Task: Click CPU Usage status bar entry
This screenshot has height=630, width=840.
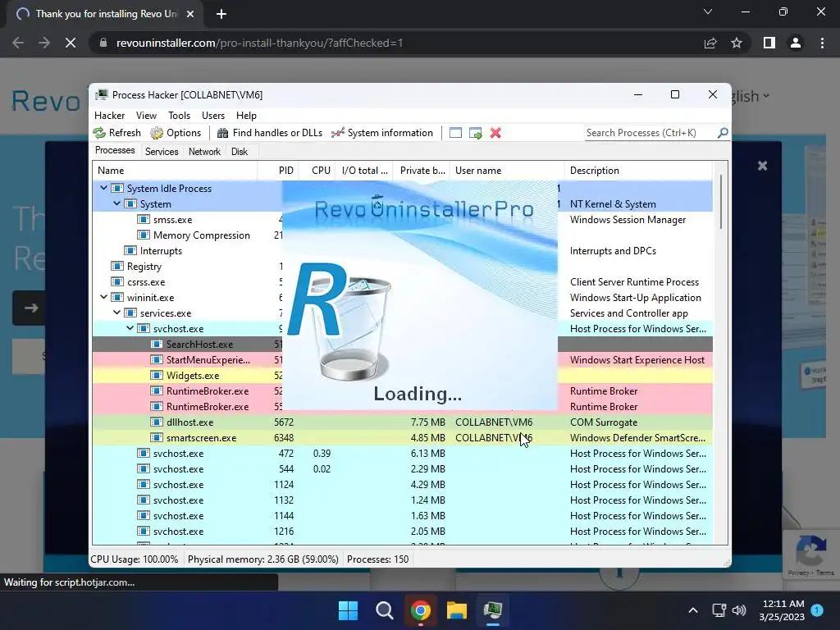Action: [135, 559]
